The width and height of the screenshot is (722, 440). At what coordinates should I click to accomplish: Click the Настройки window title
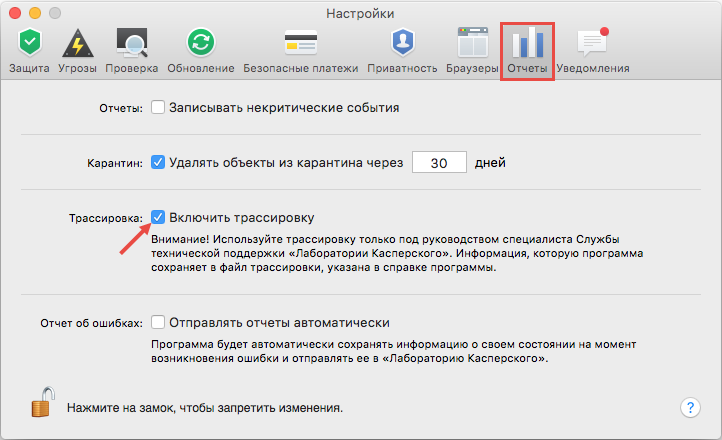pos(360,13)
